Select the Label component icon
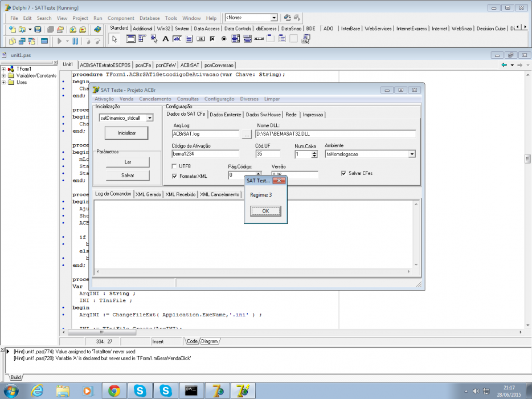 (166, 39)
